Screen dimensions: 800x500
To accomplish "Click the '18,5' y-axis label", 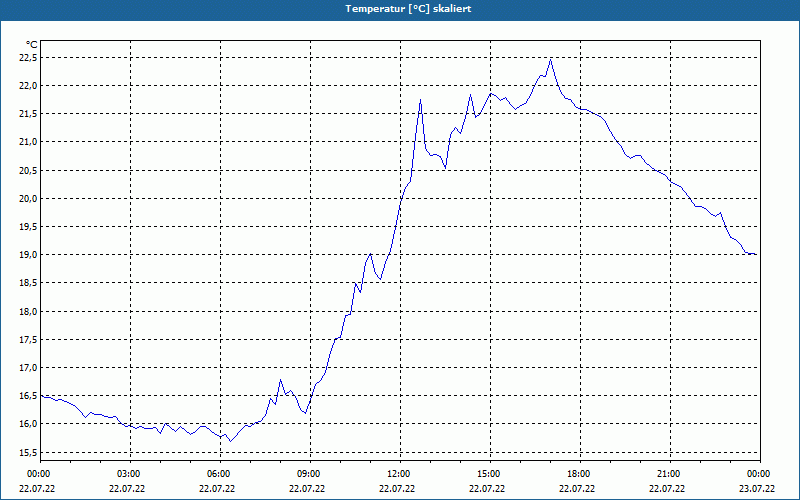I will pos(28,283).
